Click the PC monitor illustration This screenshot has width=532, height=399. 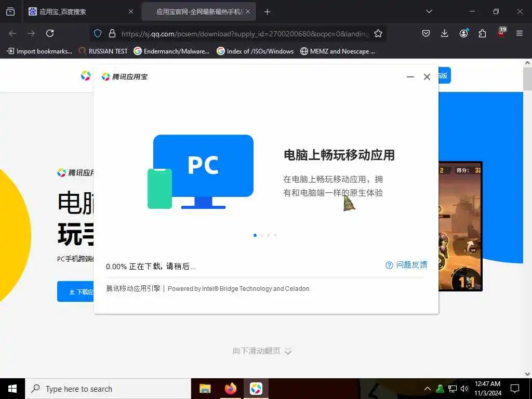pyautogui.click(x=201, y=171)
